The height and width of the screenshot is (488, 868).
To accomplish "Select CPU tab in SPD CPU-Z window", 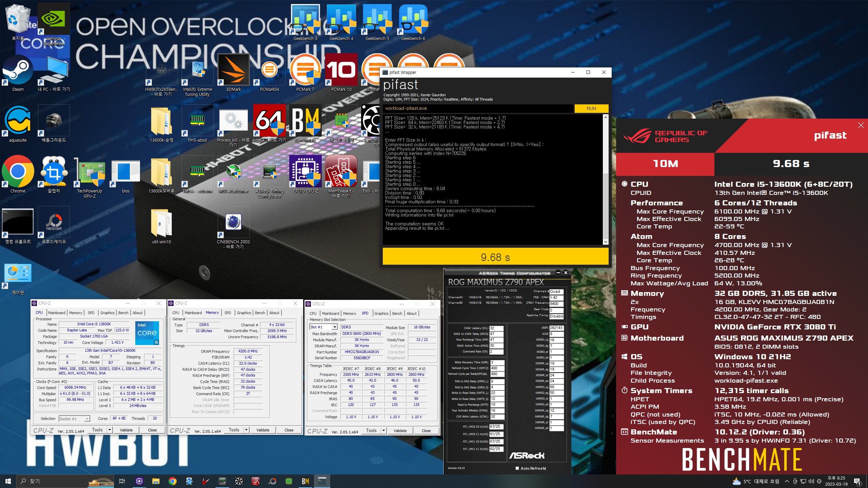I will point(313,313).
